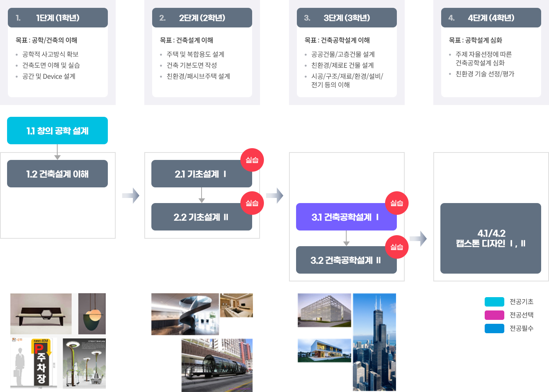This screenshot has height=392, width=549.
Task: Open the 1.2 건축설계 이해 course
Action: tap(57, 174)
